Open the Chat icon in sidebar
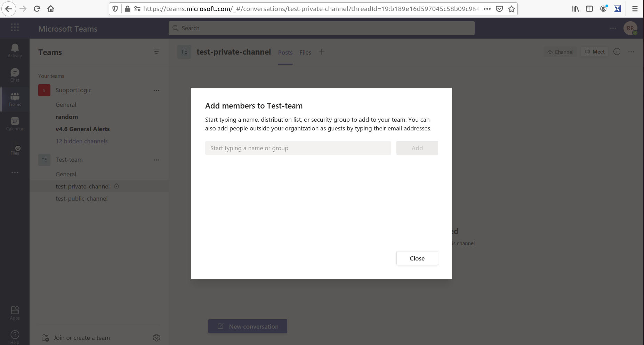Viewport: 644px width, 345px height. [x=15, y=75]
